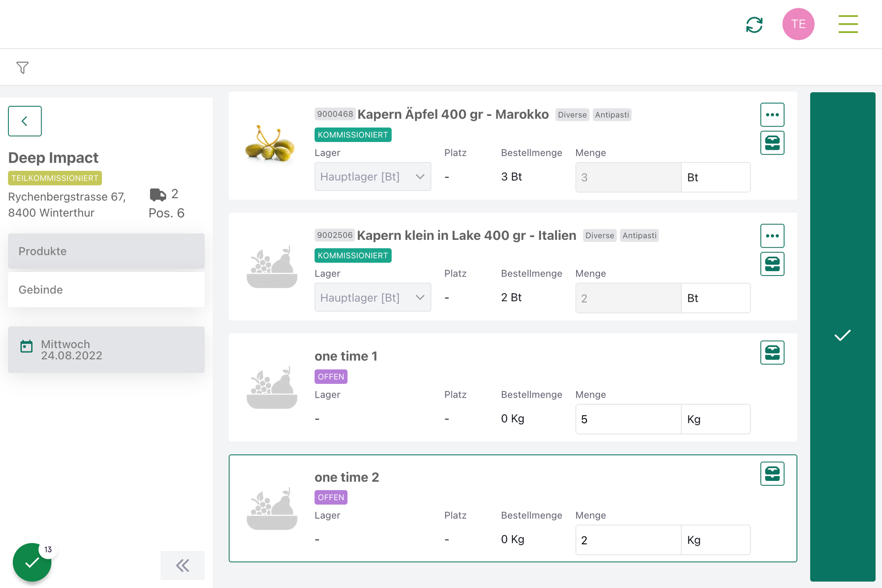This screenshot has width=882, height=588.
Task: Click box icon for one time 1
Action: [x=772, y=353]
